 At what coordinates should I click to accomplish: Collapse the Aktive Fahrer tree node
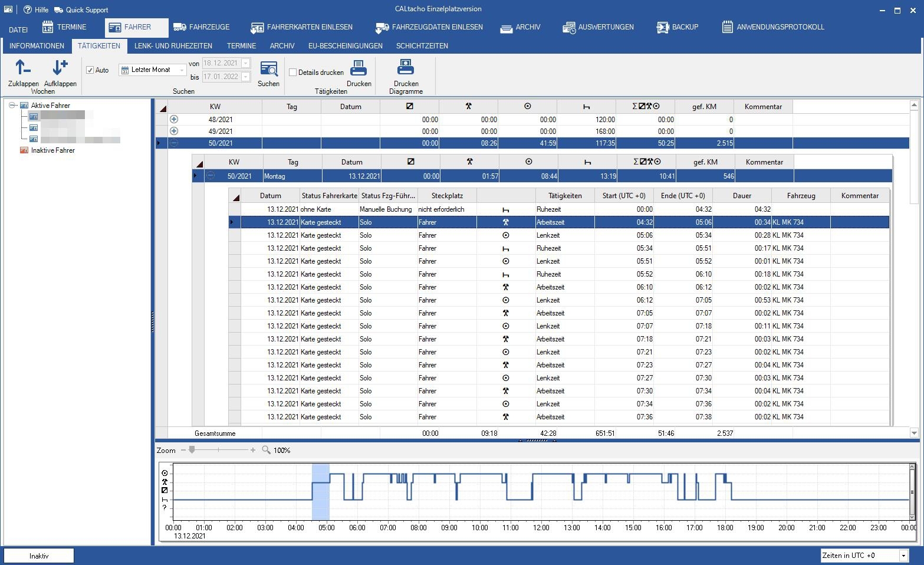point(12,106)
